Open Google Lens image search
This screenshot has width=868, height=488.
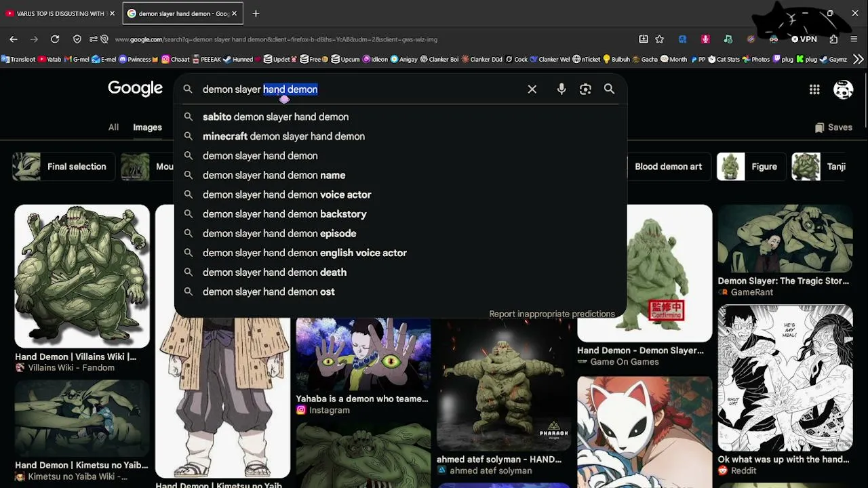pos(585,89)
